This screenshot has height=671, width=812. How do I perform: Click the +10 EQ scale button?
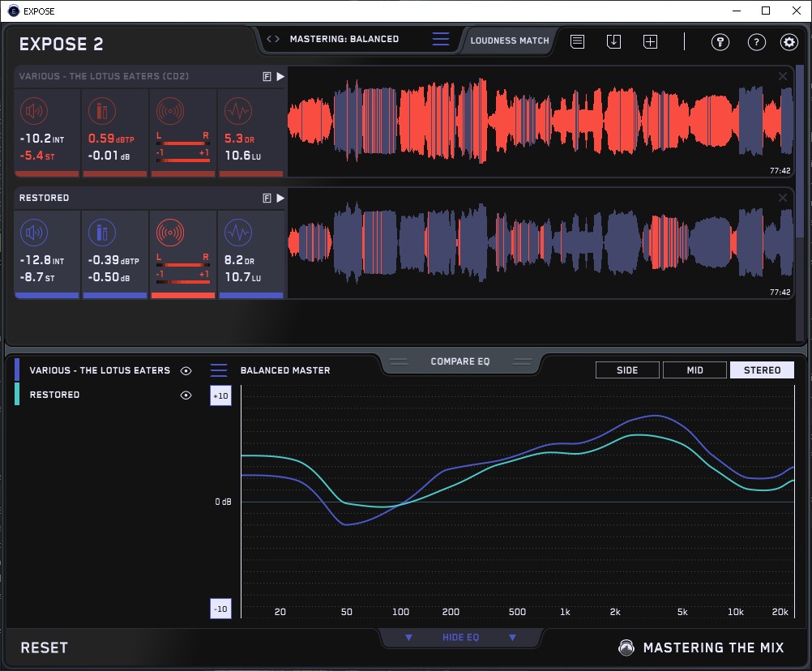220,396
